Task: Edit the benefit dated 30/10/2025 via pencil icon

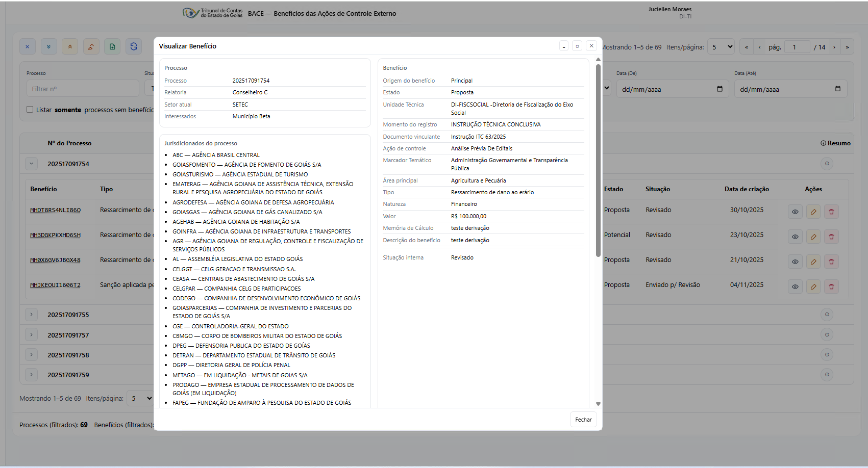Action: (x=813, y=212)
